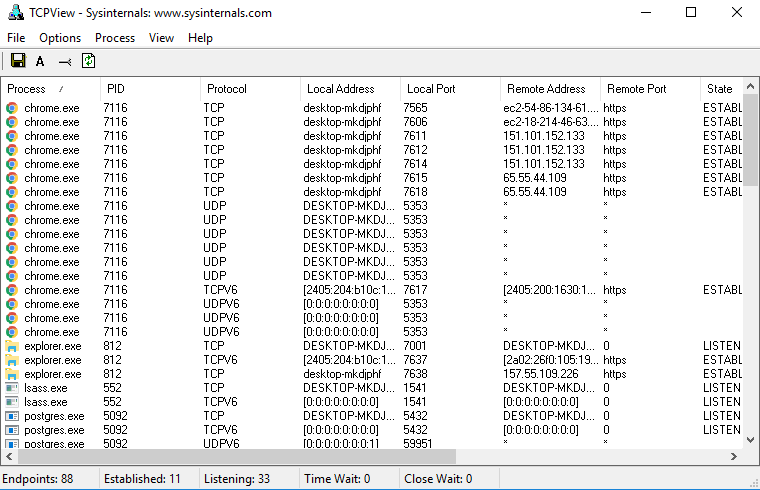The height and width of the screenshot is (490, 760).
Task: Click explorer.exe folder icon on port 7637 row
Action: tap(12, 360)
